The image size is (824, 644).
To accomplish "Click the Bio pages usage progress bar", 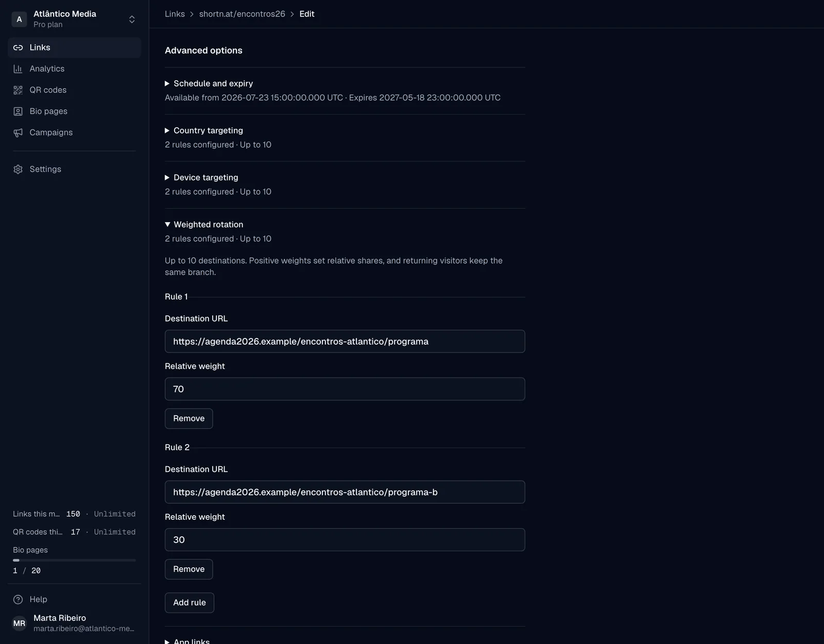I will click(74, 560).
